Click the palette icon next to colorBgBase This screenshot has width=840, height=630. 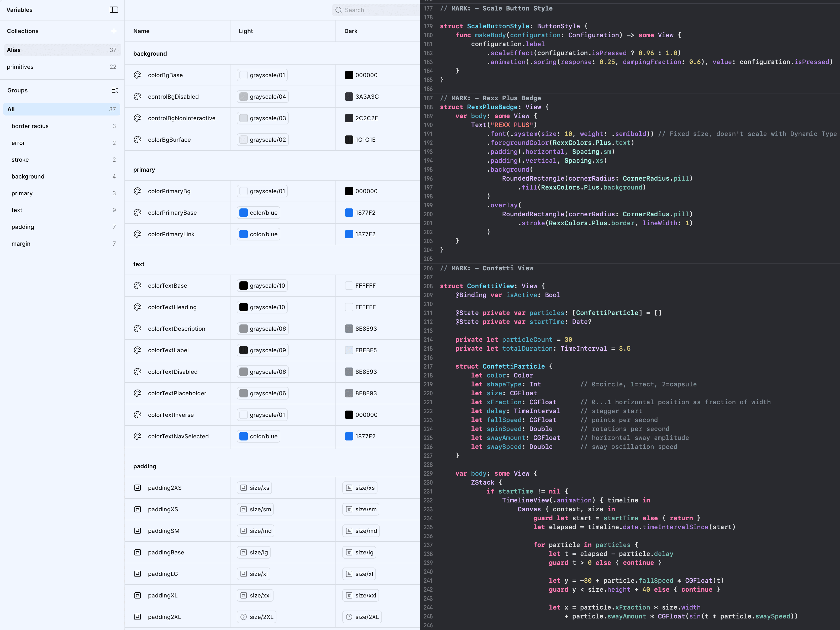138,75
